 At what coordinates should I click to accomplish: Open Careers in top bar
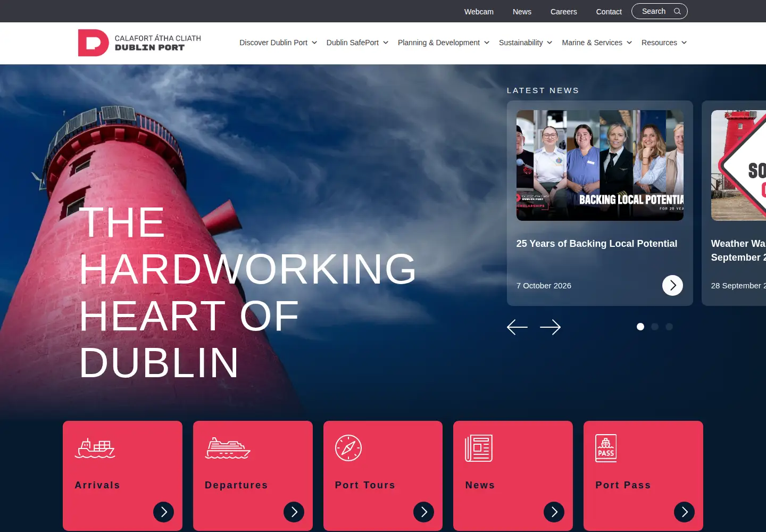(563, 12)
